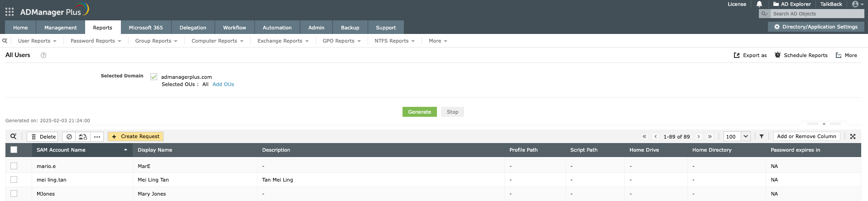Go to the first page arrows
Screen dimensions: 868x201
point(644,136)
